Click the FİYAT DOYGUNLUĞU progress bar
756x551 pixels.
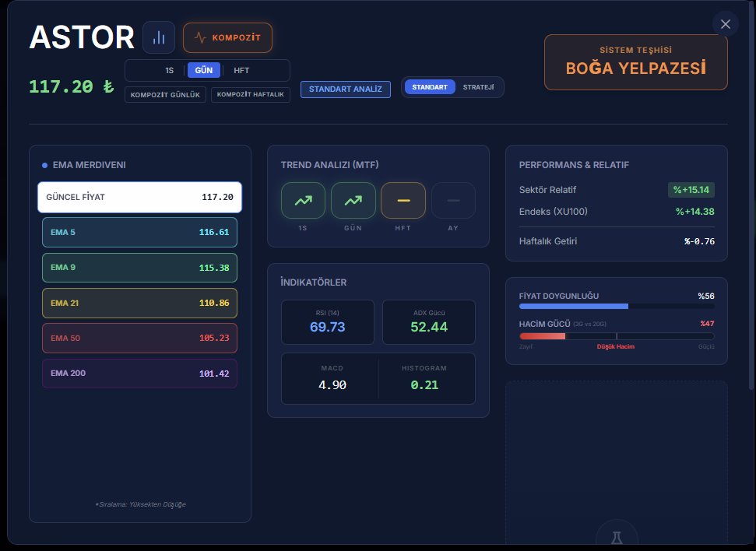coord(617,307)
